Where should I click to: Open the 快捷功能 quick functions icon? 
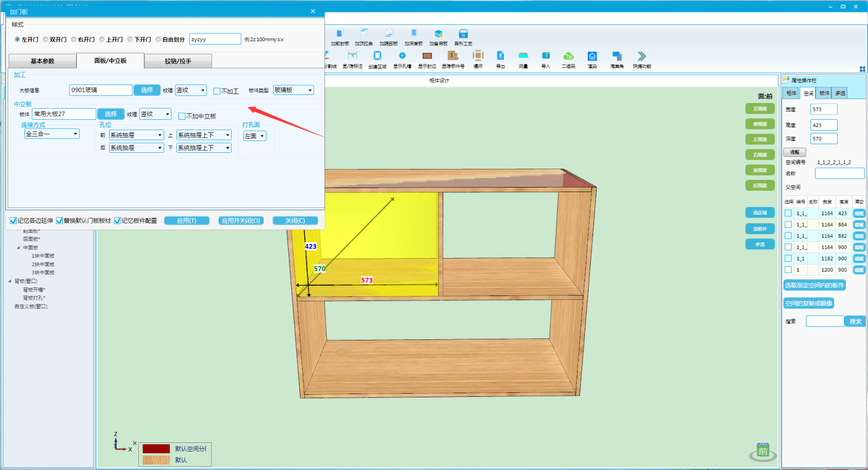coord(641,56)
